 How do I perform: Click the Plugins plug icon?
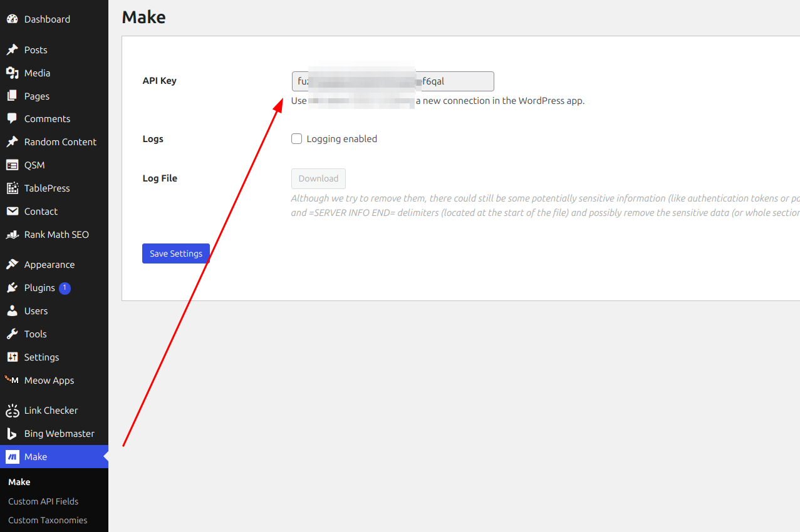pos(12,288)
